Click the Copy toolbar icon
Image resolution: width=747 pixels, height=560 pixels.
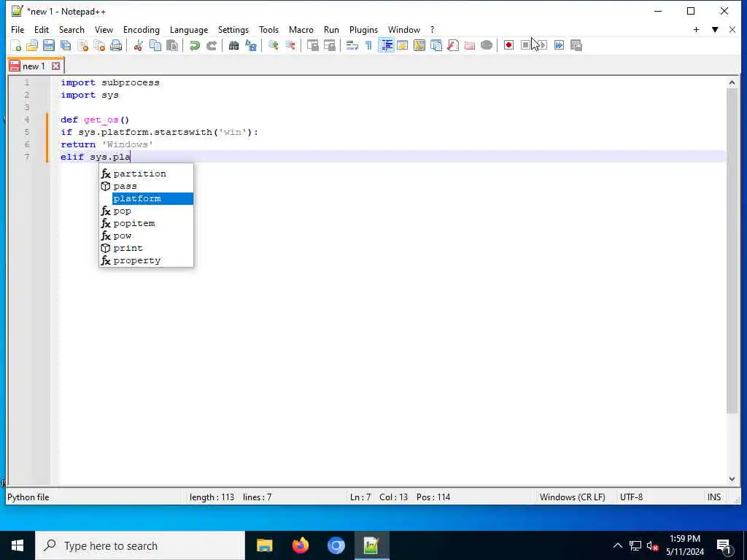point(155,45)
